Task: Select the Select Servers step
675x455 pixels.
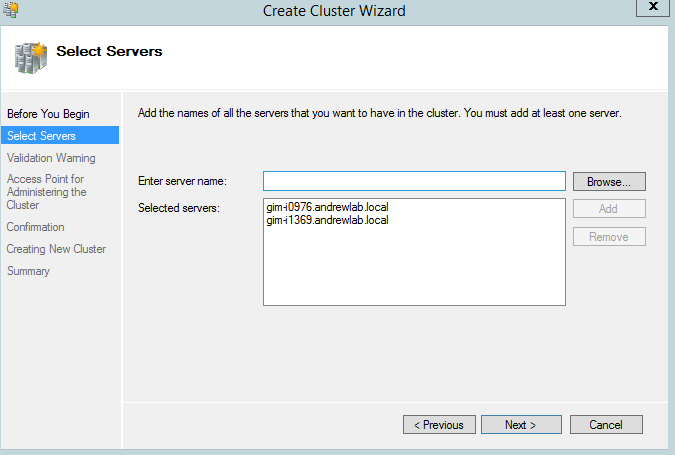Action: (x=60, y=136)
